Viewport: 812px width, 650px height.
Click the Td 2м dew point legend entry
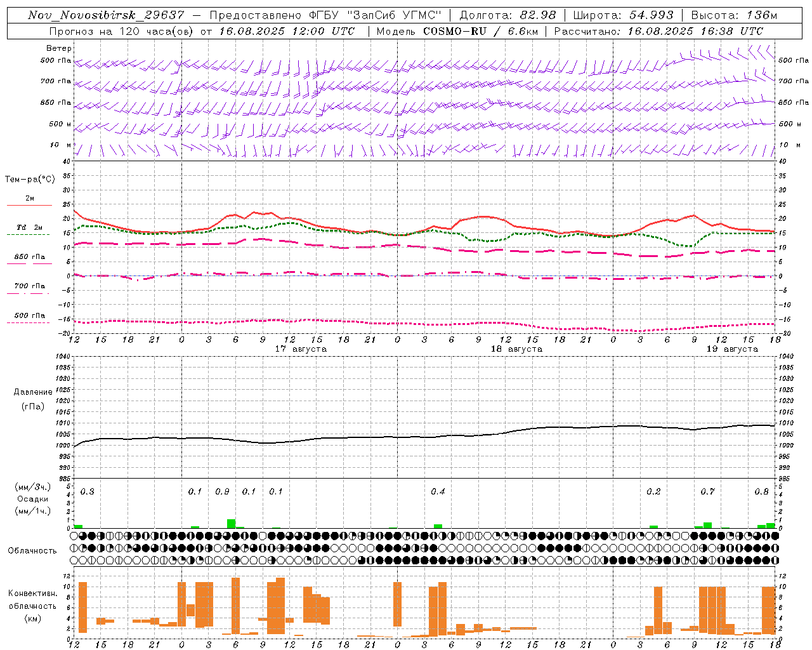pyautogui.click(x=30, y=227)
